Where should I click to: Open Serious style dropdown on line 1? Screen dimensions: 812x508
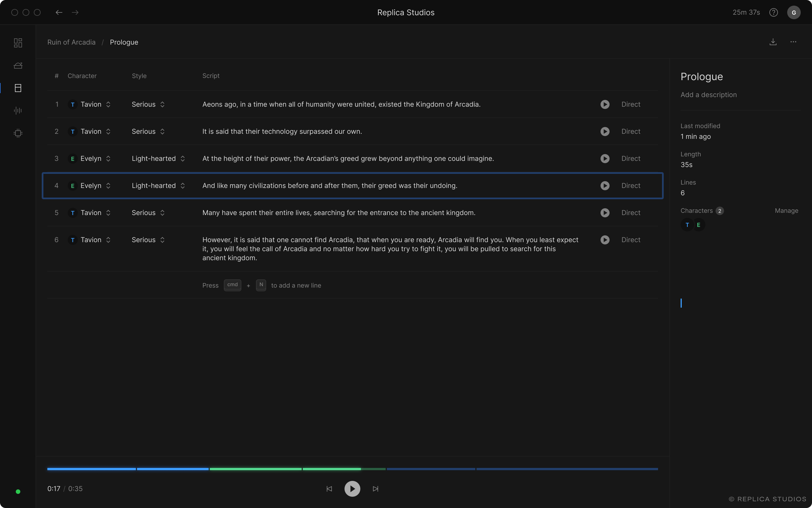(x=148, y=104)
